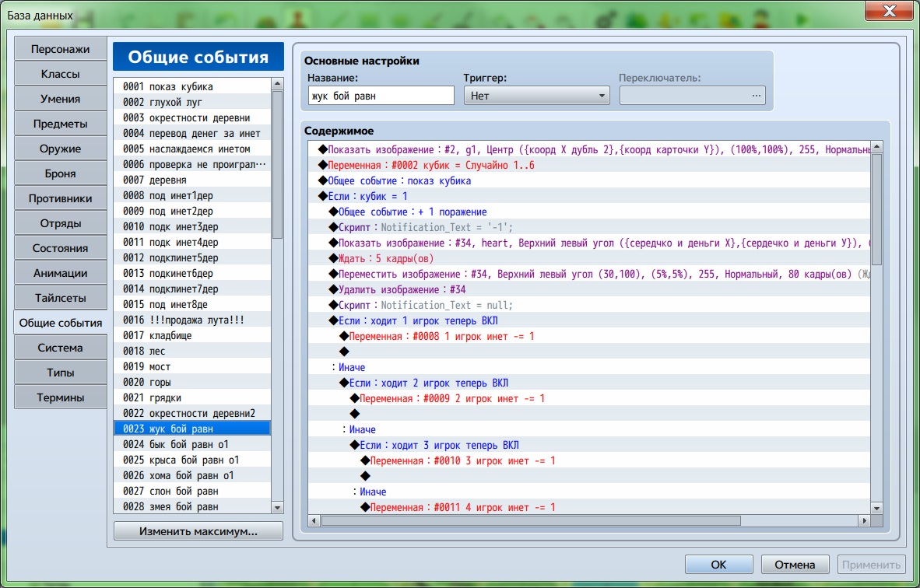Click the events list scroll up arrow
The height and width of the screenshot is (588, 920).
[277, 84]
